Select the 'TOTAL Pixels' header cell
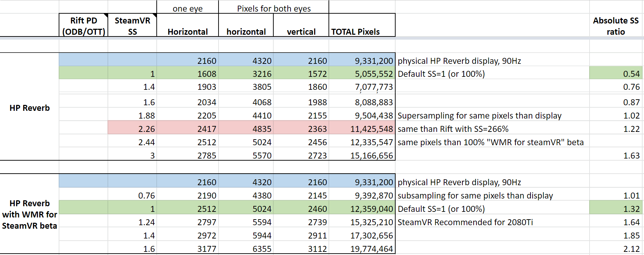Viewport: 644px width, 255px height. coord(362,25)
